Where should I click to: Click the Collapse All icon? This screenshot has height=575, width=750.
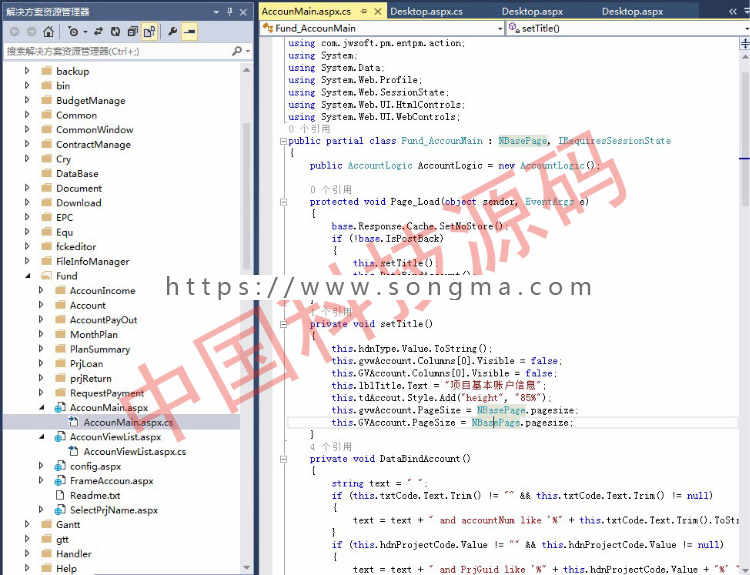132,32
